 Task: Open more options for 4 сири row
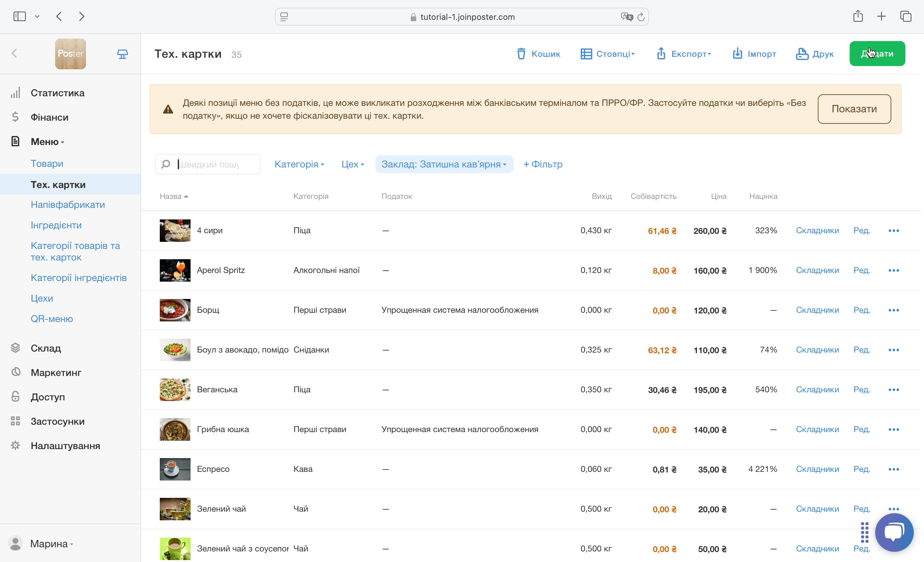coord(894,231)
